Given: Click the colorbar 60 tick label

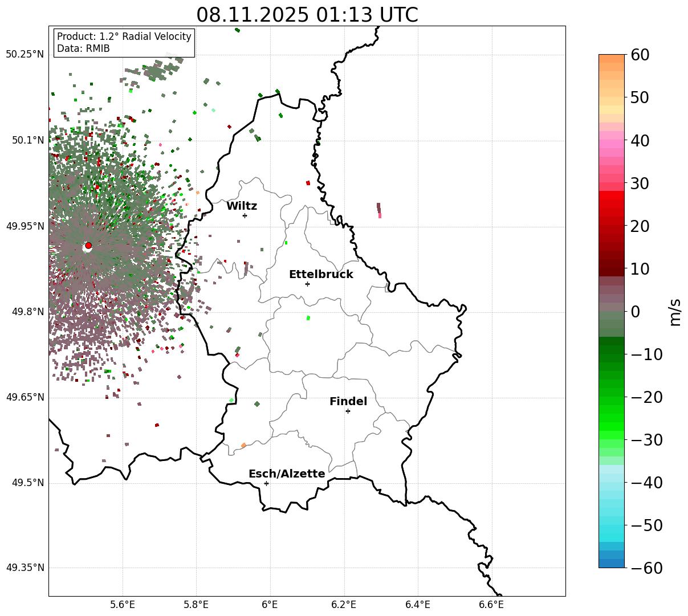Looking at the screenshot, I should click(640, 55).
